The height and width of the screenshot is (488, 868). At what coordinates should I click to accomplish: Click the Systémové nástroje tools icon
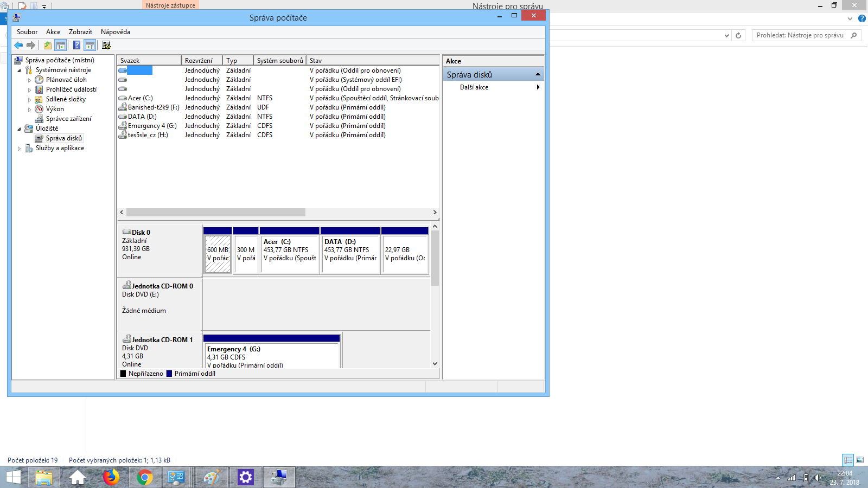pos(29,70)
